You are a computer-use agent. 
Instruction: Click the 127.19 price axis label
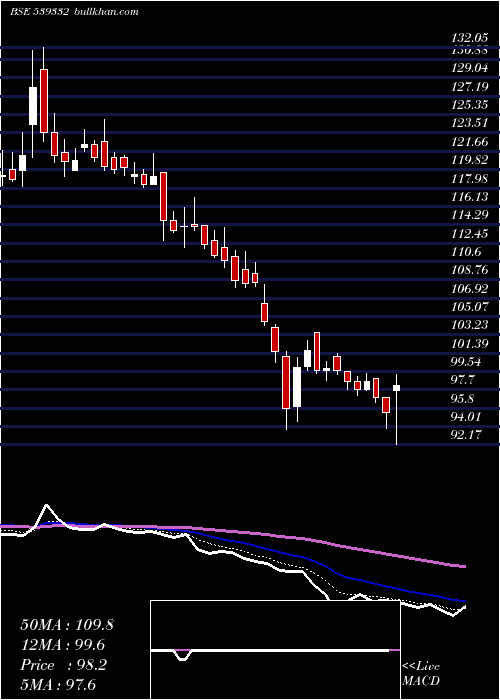pos(469,86)
